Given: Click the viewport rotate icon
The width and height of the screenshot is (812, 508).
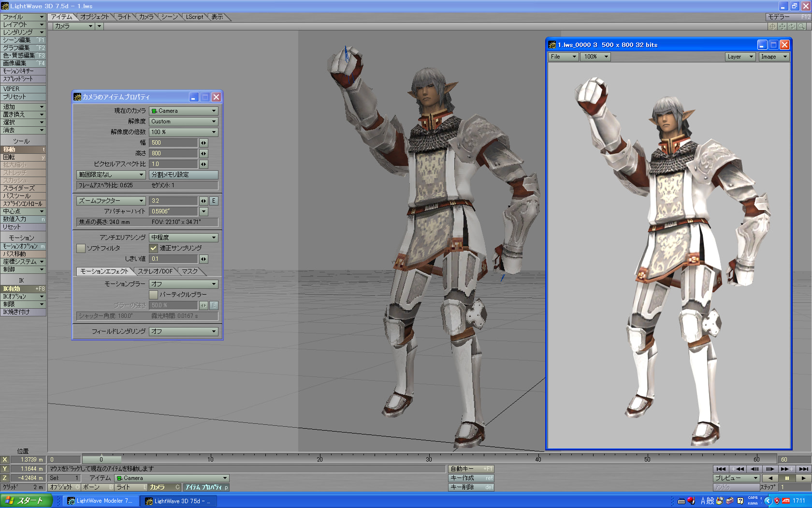Looking at the screenshot, I should [792, 26].
